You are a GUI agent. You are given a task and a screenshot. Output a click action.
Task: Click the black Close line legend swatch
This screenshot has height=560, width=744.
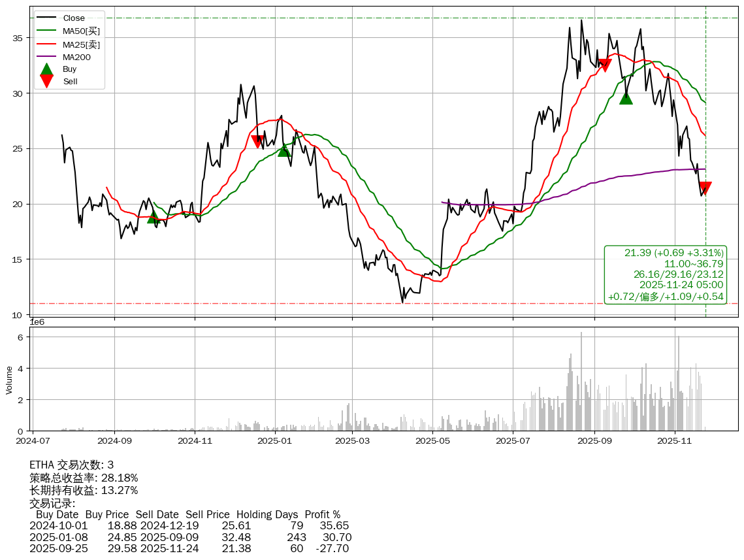click(46, 18)
